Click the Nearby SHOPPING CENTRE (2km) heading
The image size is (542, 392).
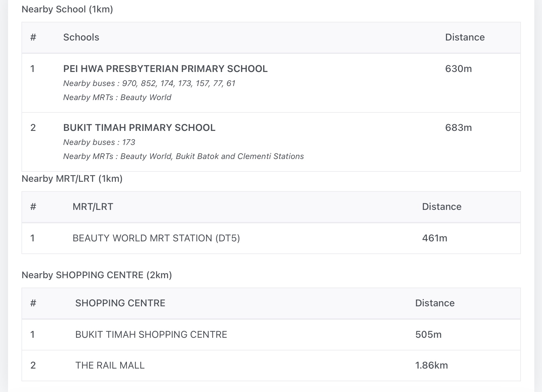tap(97, 275)
